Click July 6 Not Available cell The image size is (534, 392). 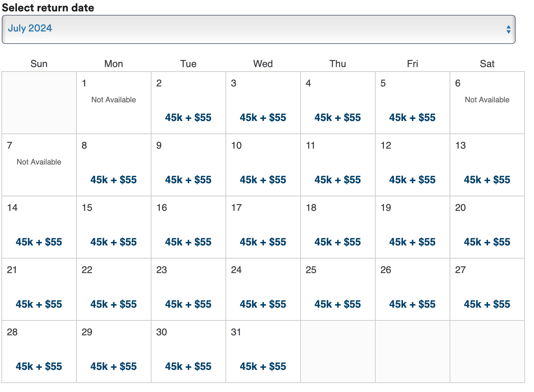(487, 103)
